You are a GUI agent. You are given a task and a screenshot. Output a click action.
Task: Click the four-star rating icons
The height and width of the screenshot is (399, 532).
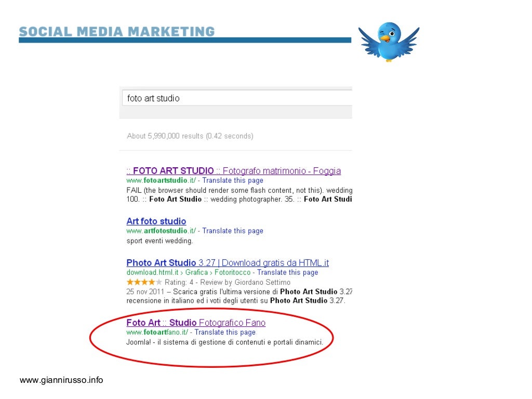click(144, 282)
